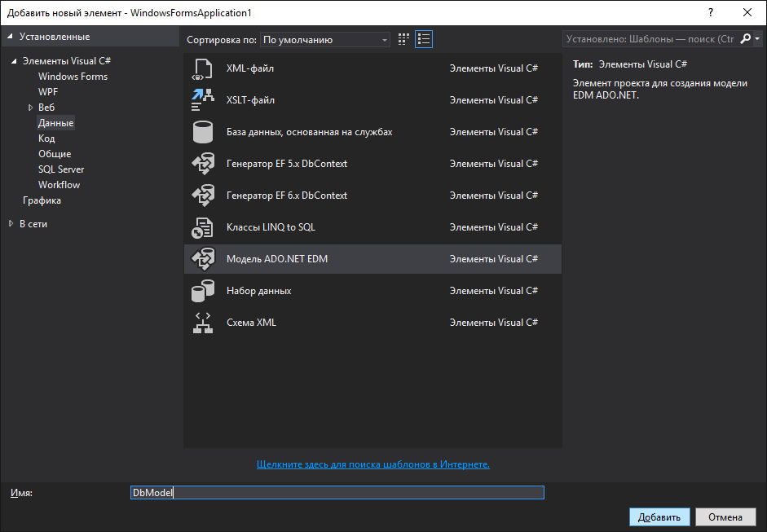The image size is (767, 532).
Task: Click the XML-файл template icon
Action: 202,68
